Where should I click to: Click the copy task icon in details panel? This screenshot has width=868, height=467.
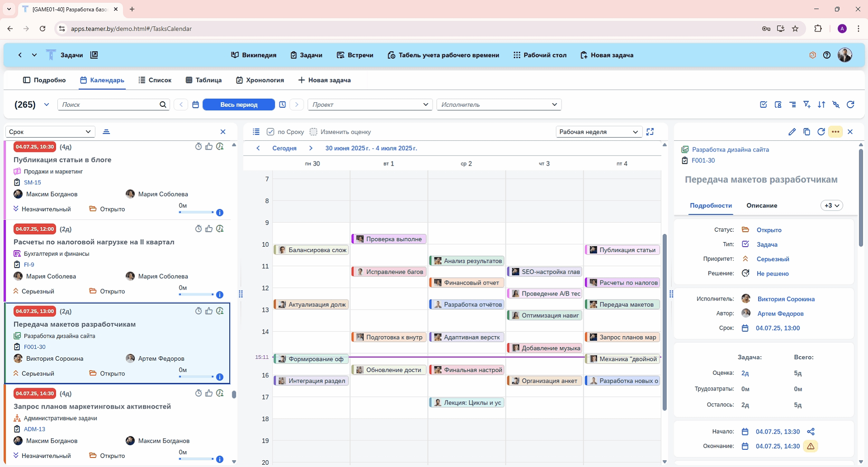coord(807,132)
